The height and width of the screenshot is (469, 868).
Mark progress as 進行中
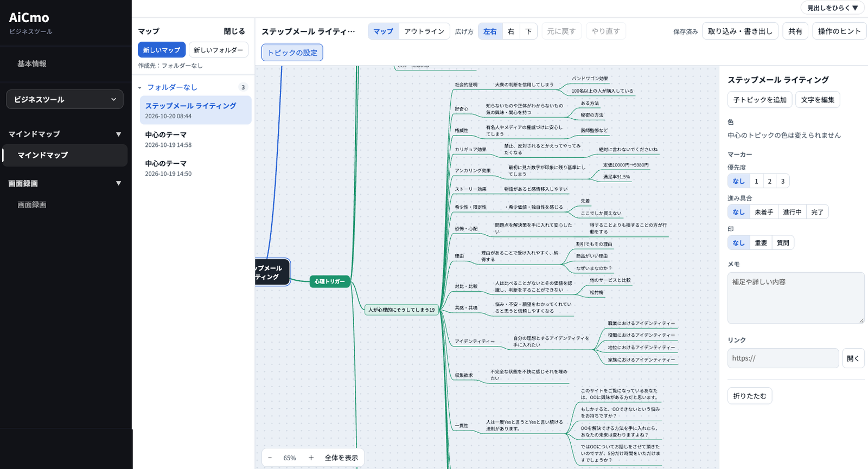tap(792, 212)
